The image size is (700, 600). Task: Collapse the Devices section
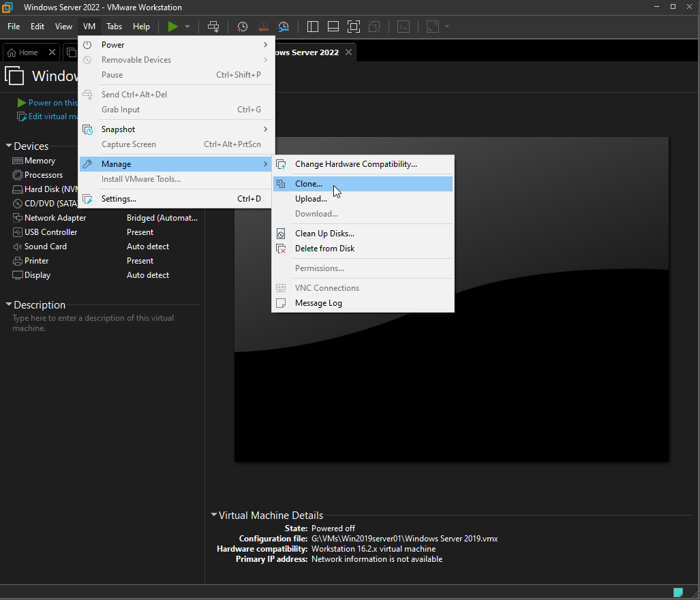coord(8,146)
